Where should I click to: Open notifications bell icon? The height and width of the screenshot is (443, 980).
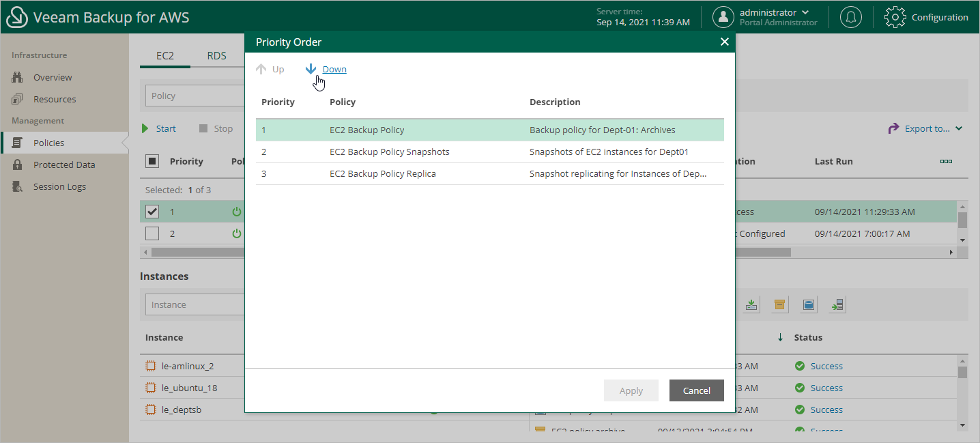point(851,17)
